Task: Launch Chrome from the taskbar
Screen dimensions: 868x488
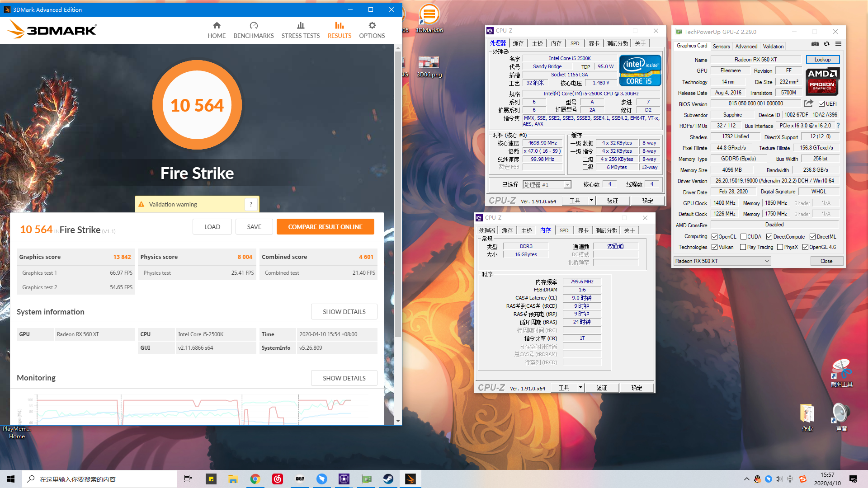Action: tap(255, 479)
